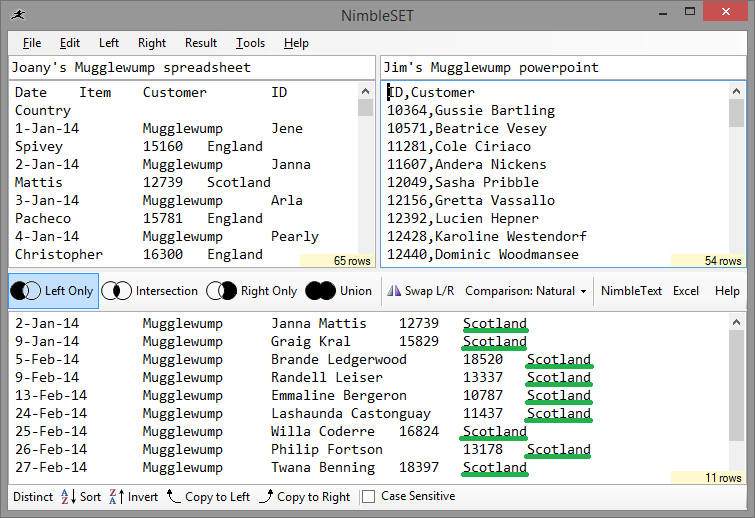Image resolution: width=755 pixels, height=518 pixels.
Task: Enable the Case Sensitive checkbox
Action: point(368,496)
